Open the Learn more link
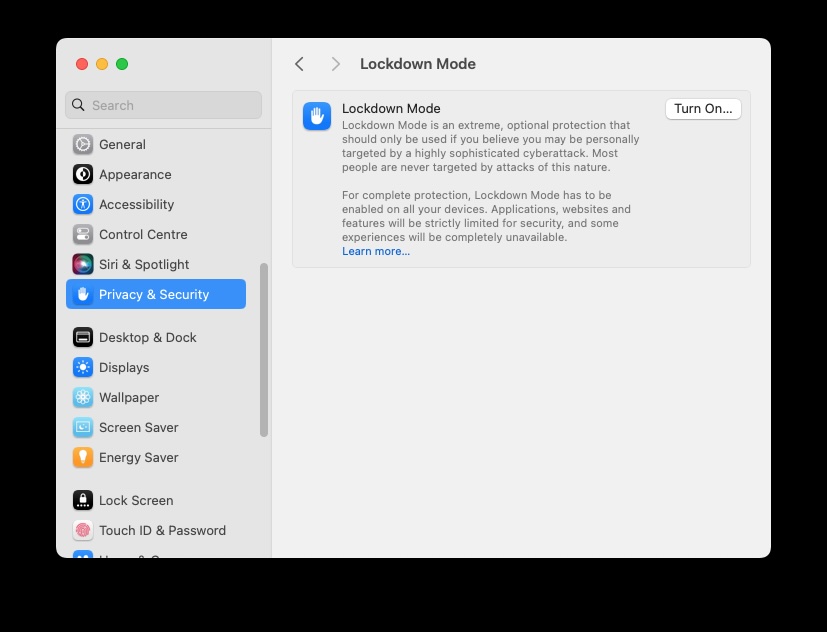This screenshot has height=632, width=827. click(x=375, y=251)
